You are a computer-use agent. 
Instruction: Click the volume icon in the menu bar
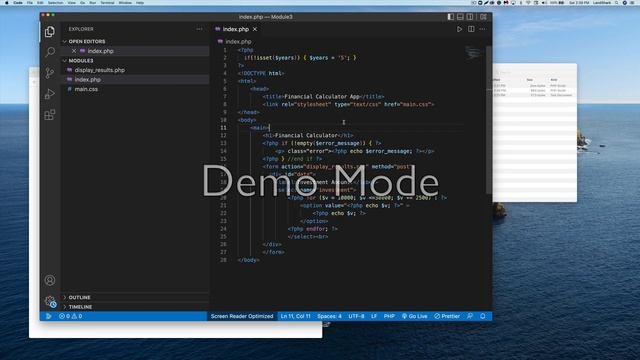(544, 2)
